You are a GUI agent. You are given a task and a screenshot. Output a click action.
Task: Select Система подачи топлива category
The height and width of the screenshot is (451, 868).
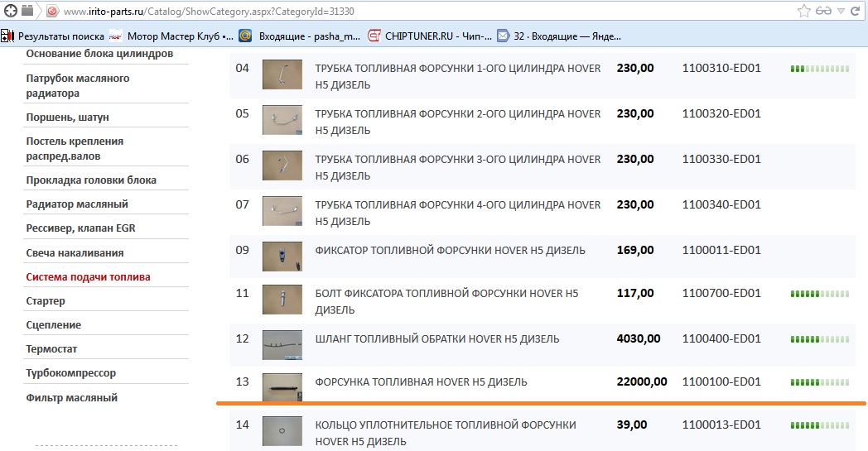[88, 276]
